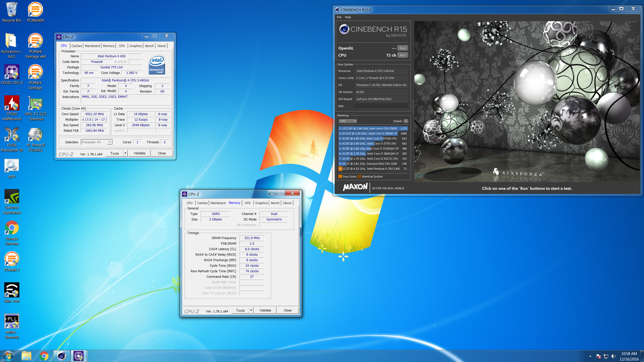The width and height of the screenshot is (644, 362).
Task: Launch PC Probe II V1.04.92
Action: point(35,139)
